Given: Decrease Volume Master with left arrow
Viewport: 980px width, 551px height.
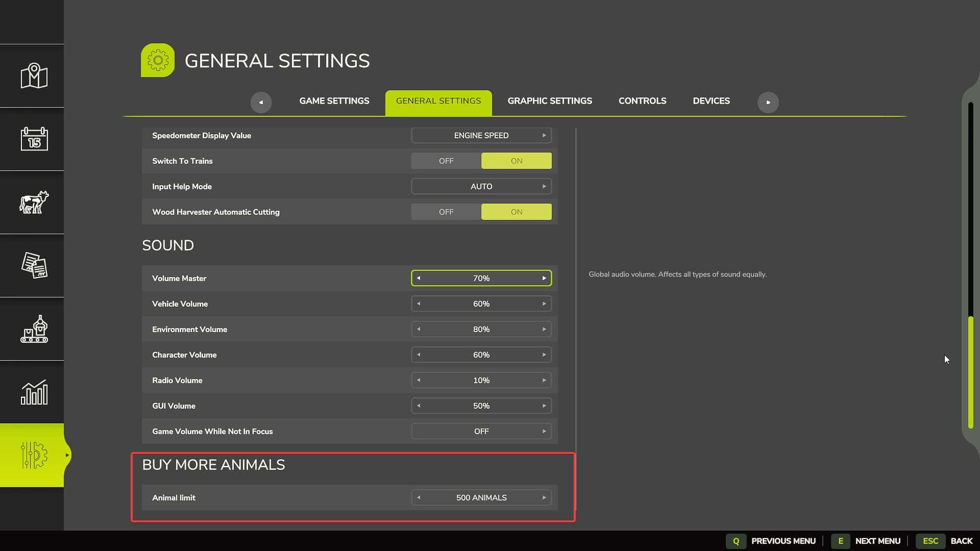Looking at the screenshot, I should tap(419, 278).
